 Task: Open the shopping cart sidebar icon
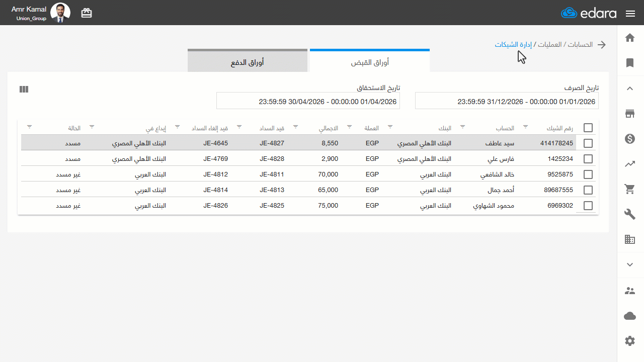point(629,189)
